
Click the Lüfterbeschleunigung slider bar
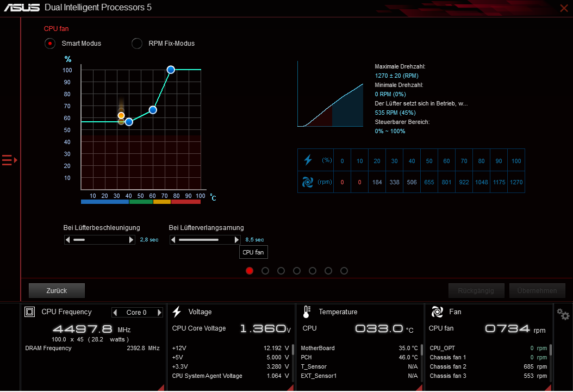click(x=99, y=240)
